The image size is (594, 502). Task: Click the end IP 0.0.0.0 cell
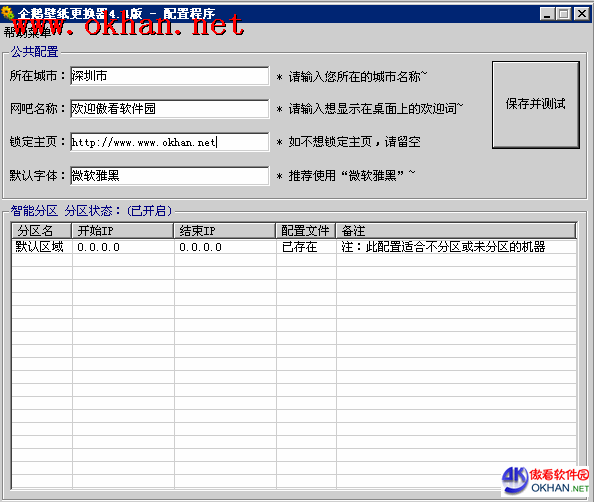point(225,247)
